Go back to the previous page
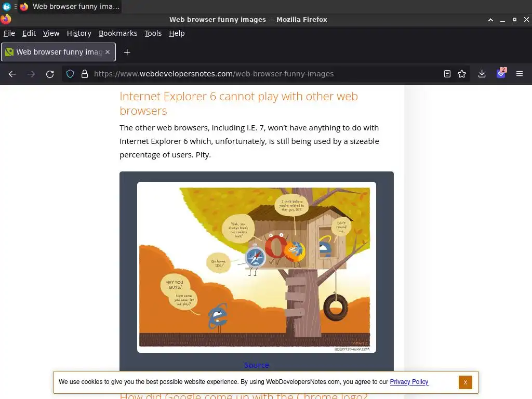Viewport: 532px width, 399px height. pyautogui.click(x=12, y=74)
